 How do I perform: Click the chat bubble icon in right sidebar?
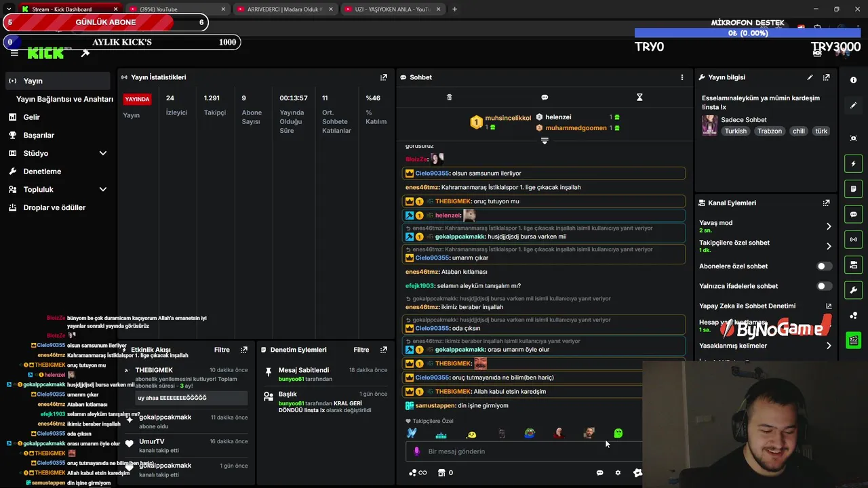pyautogui.click(x=853, y=214)
